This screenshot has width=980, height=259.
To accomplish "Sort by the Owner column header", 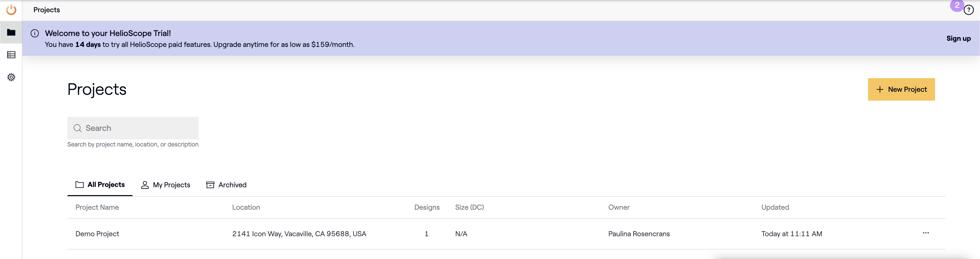I will pos(619,207).
